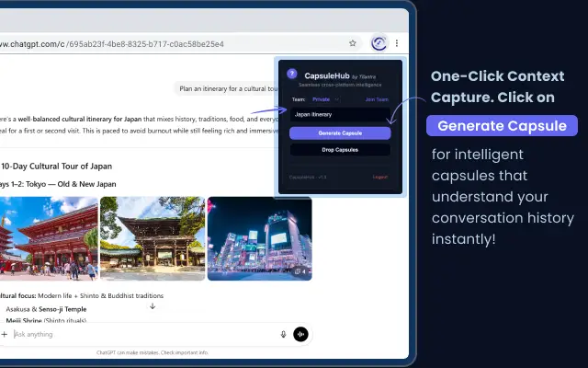Click the user message bubble about itinerary
Image resolution: width=588 pixels, height=368 pixels.
tap(227, 88)
